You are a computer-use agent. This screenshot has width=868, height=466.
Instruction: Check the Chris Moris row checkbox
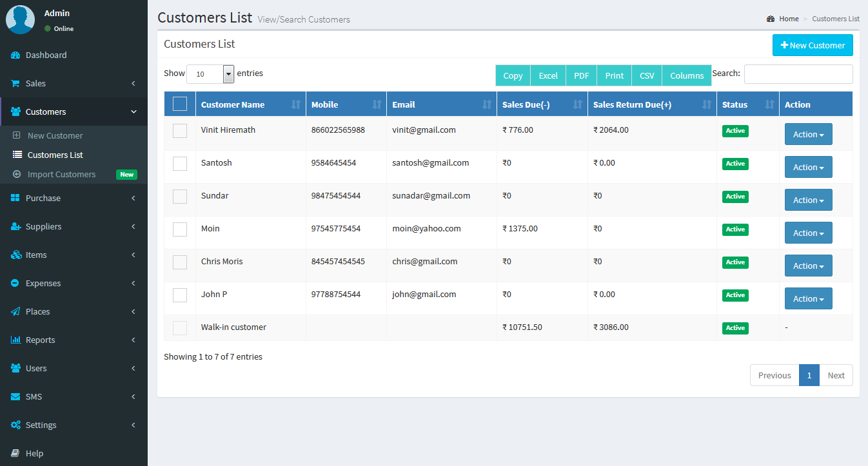click(x=180, y=262)
